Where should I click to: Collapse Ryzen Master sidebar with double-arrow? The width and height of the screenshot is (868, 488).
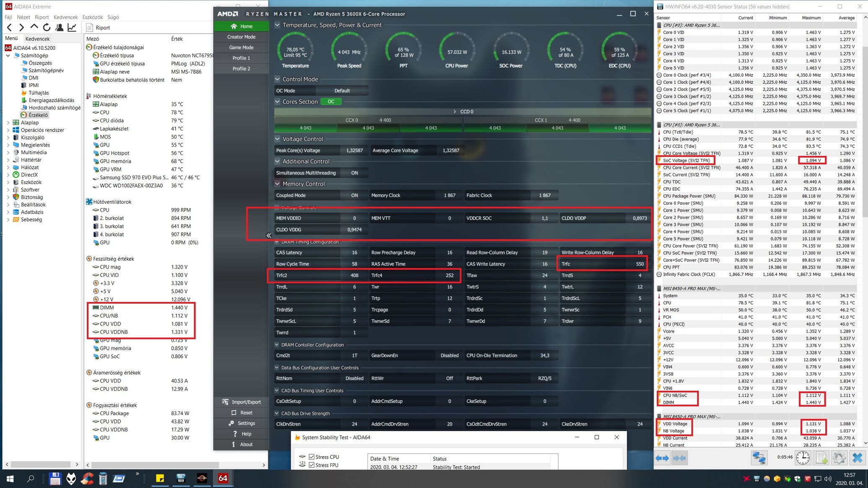(x=269, y=235)
